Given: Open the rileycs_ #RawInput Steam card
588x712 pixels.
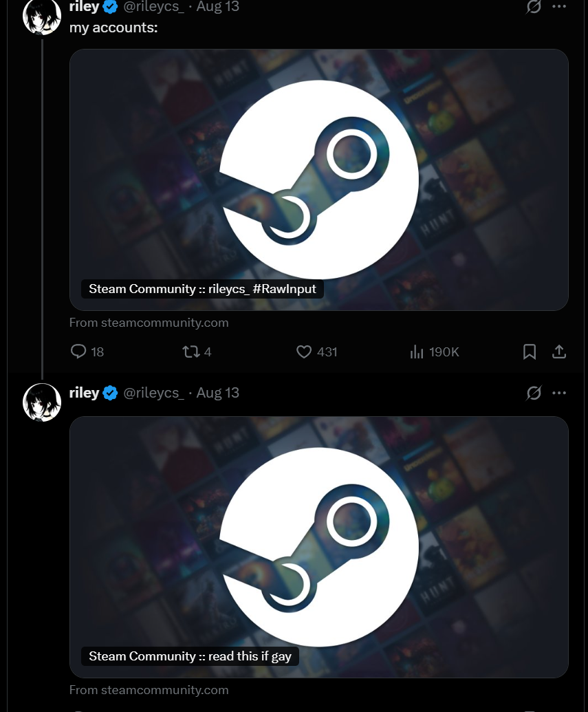Looking at the screenshot, I should (x=318, y=180).
